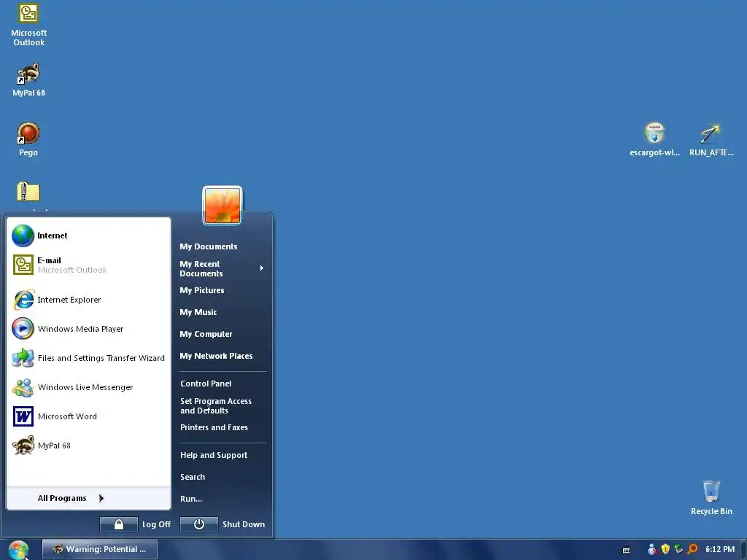Open the yellow security shield tray icon

[665, 549]
